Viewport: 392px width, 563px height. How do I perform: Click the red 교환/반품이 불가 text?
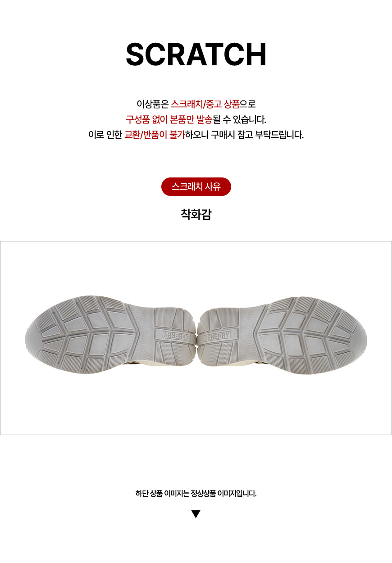155,135
